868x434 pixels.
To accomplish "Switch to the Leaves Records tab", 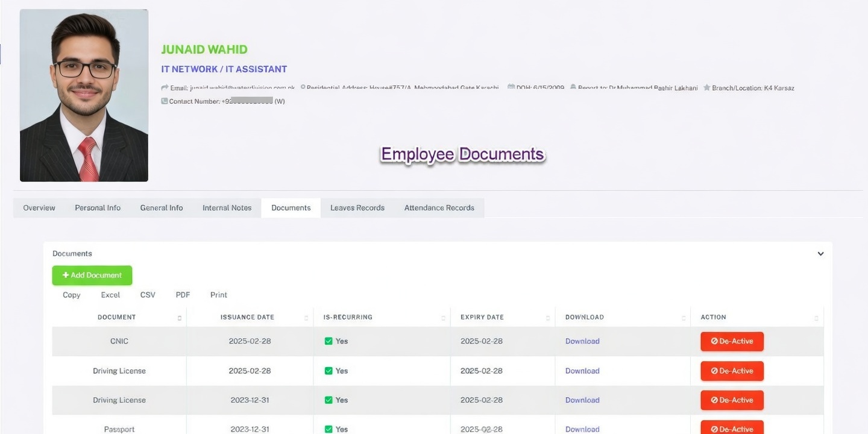I will [357, 208].
